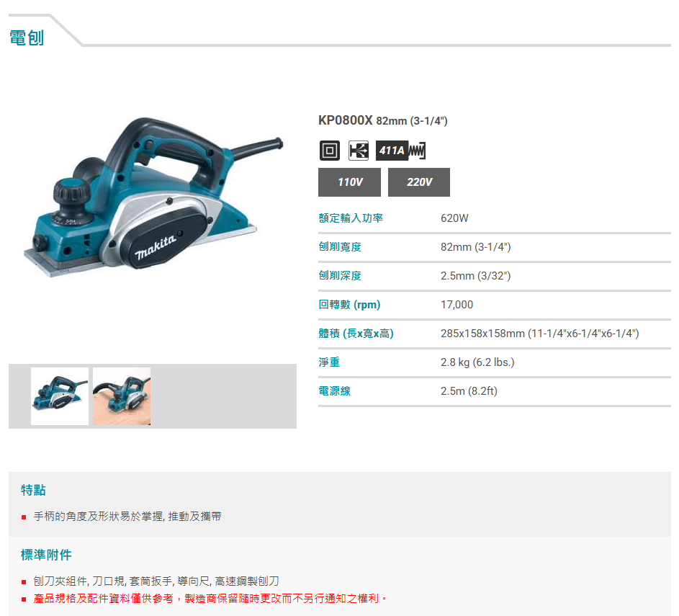Click the 刨削深度 spec label
The image size is (679, 616).
340,275
